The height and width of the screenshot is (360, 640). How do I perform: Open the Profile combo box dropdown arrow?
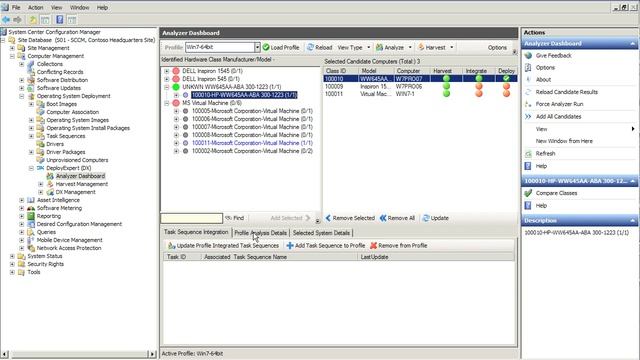[257, 47]
